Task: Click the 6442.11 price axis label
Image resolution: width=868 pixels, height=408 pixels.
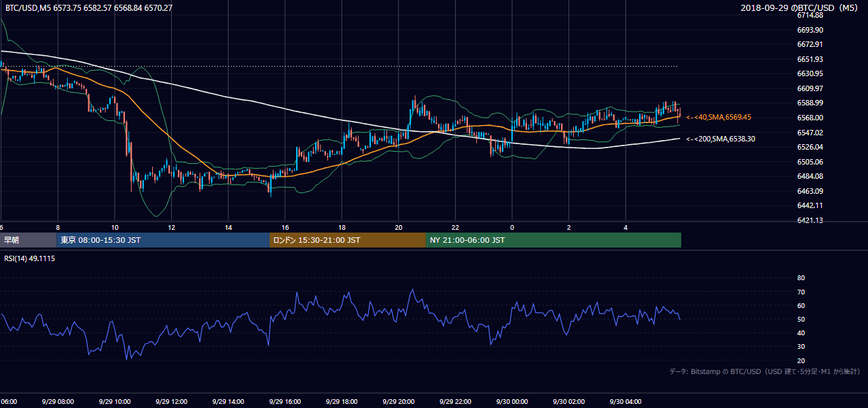Action: click(810, 205)
